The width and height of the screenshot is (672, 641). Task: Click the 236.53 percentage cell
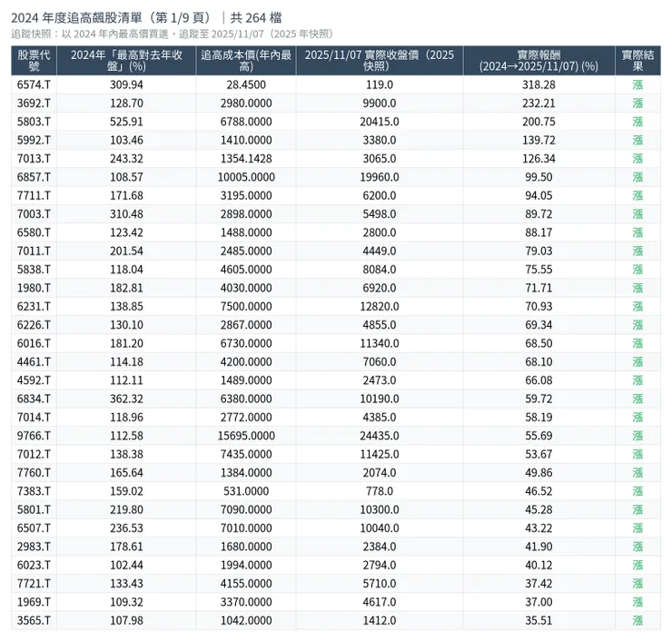point(126,528)
